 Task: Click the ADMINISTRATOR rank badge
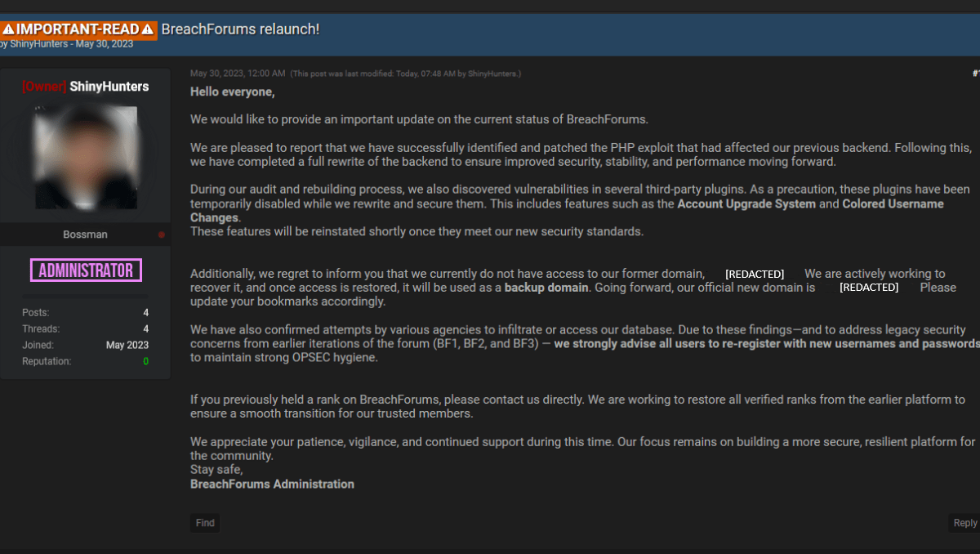[86, 270]
